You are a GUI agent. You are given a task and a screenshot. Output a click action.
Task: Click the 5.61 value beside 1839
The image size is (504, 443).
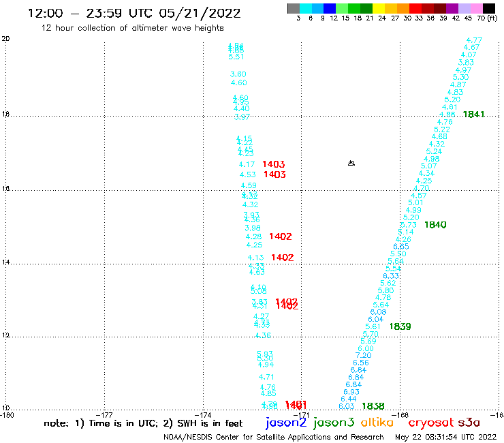(373, 326)
